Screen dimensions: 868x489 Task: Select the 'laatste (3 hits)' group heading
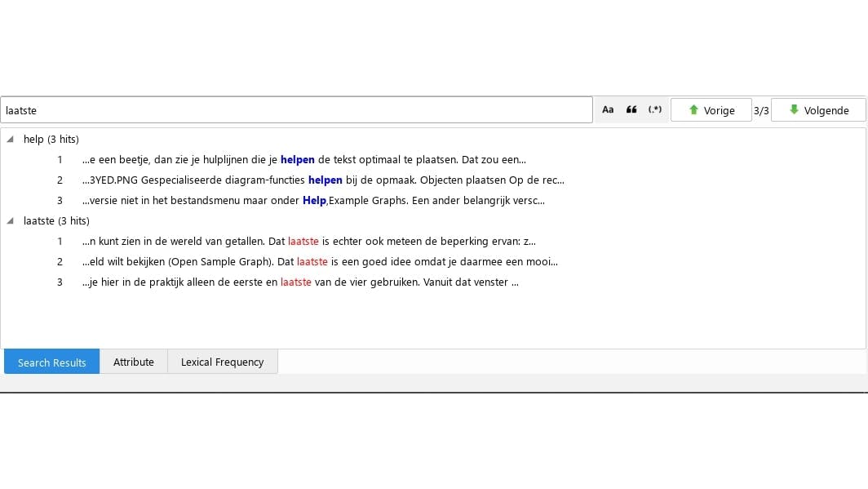point(56,220)
